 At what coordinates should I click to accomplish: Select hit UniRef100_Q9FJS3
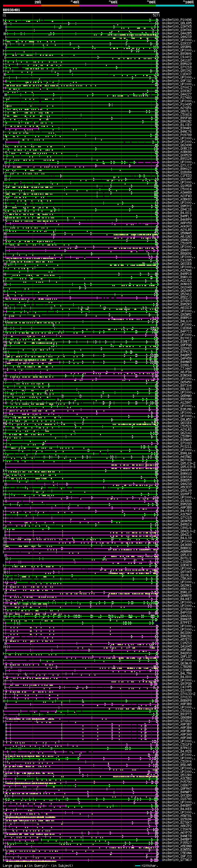pyautogui.click(x=177, y=856)
